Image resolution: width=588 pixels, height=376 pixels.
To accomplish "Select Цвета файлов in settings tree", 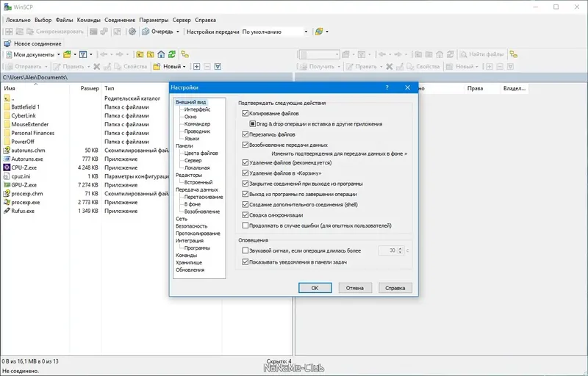I will click(x=201, y=153).
